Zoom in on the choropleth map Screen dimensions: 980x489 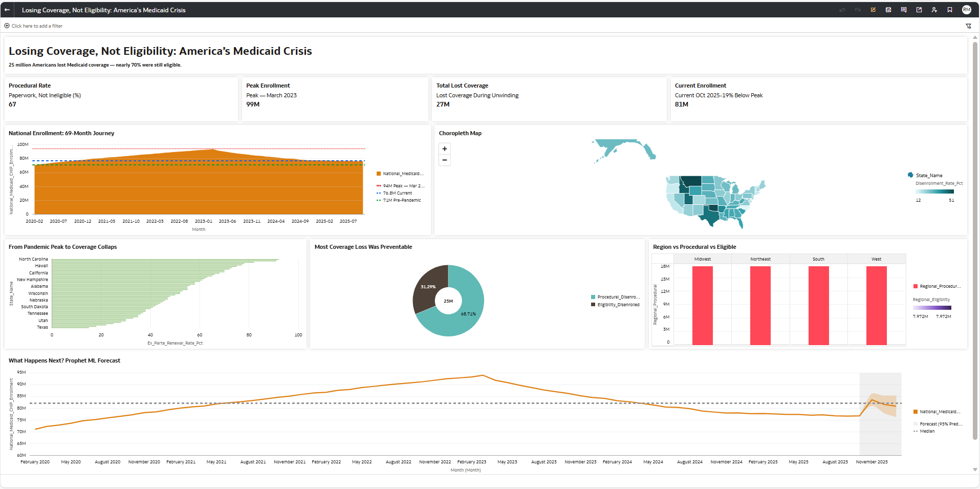(x=445, y=148)
